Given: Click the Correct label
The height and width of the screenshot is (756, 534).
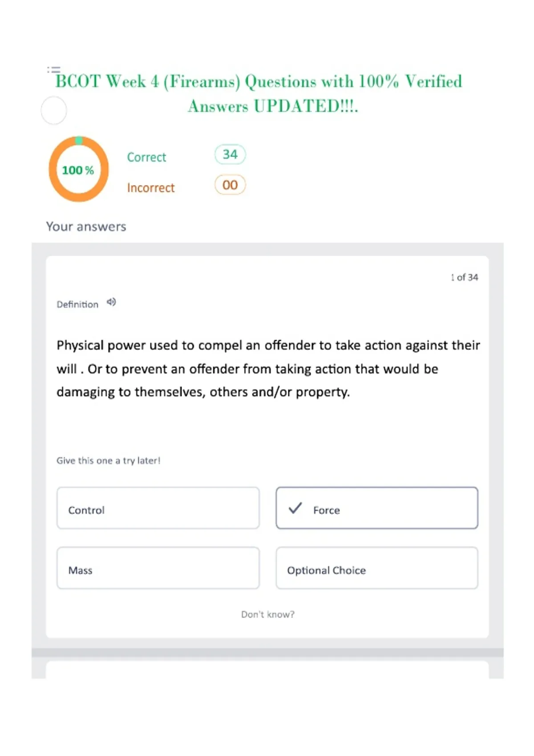Looking at the screenshot, I should pos(146,157).
